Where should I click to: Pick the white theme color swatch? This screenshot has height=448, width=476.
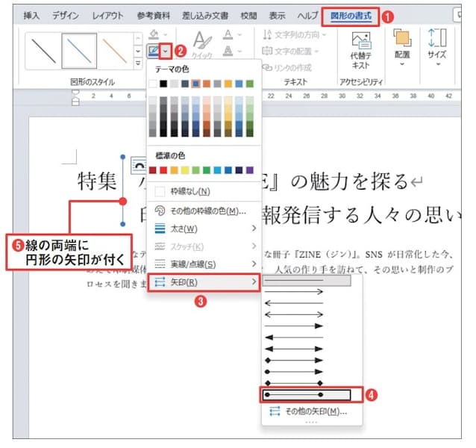point(153,84)
